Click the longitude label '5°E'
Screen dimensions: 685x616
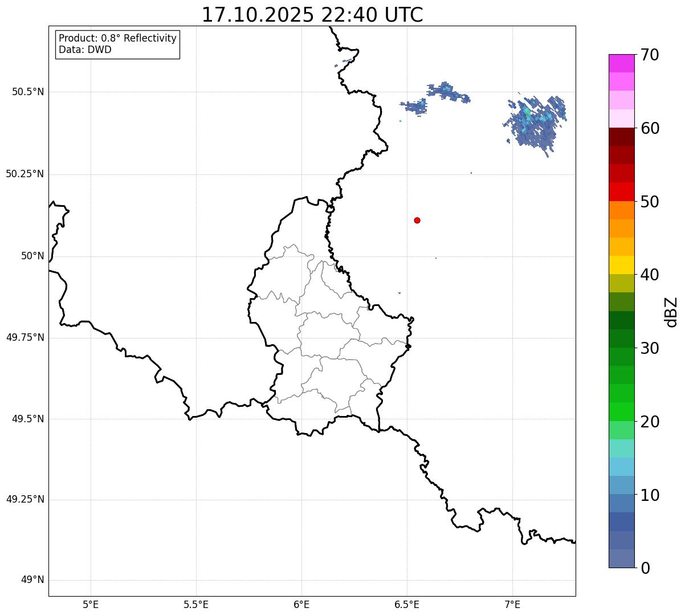pos(91,605)
